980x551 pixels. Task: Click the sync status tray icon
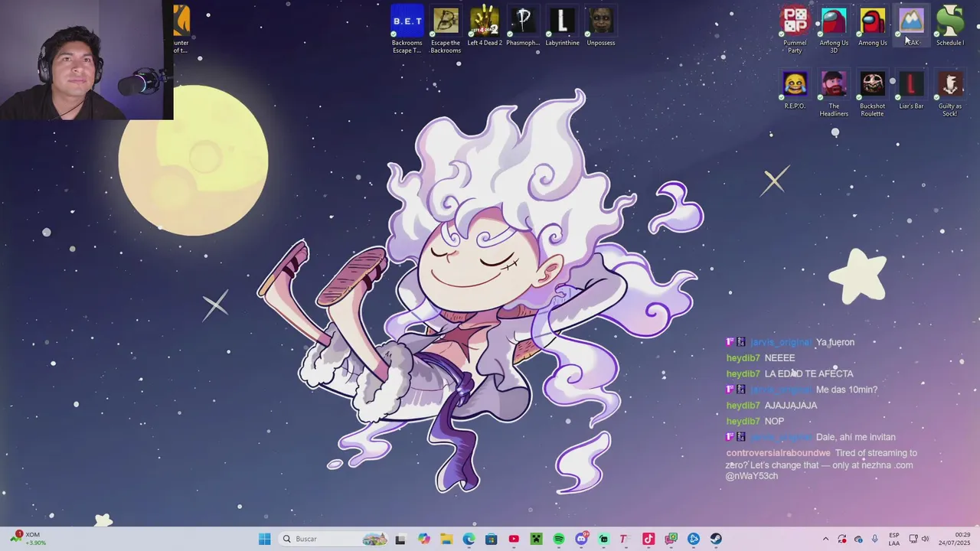pyautogui.click(x=842, y=539)
